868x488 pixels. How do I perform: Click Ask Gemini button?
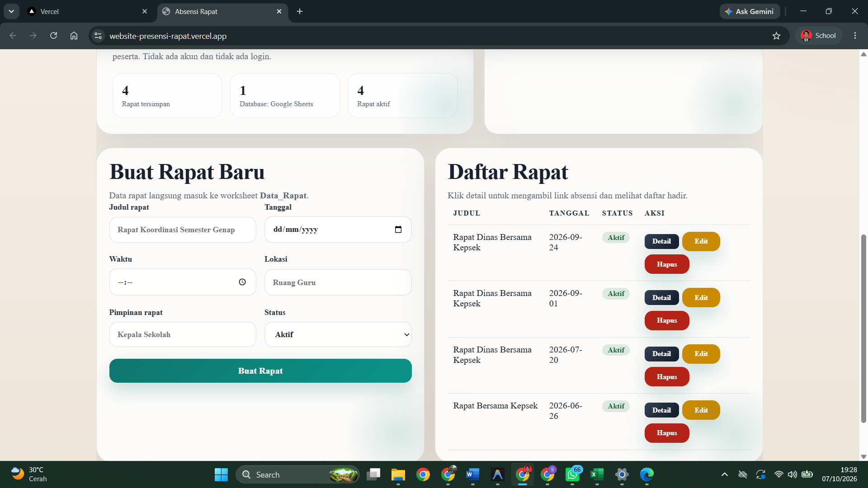point(750,11)
